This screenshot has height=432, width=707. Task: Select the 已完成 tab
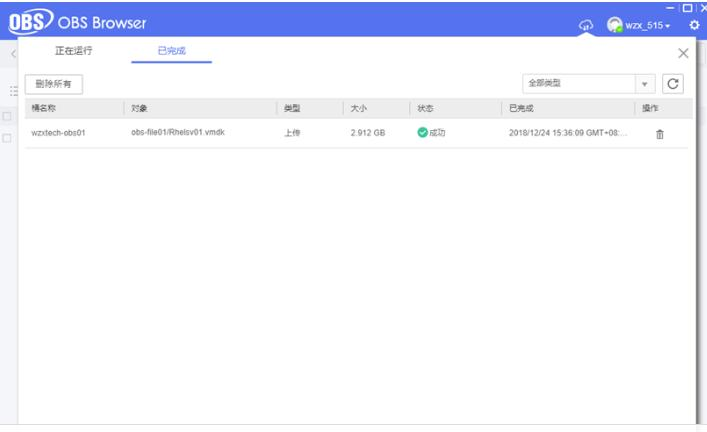click(171, 51)
